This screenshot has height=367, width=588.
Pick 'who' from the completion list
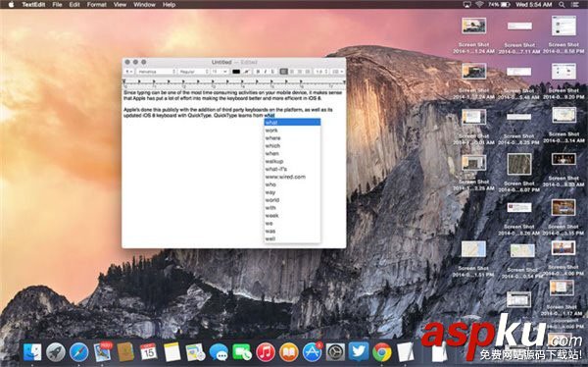292,184
